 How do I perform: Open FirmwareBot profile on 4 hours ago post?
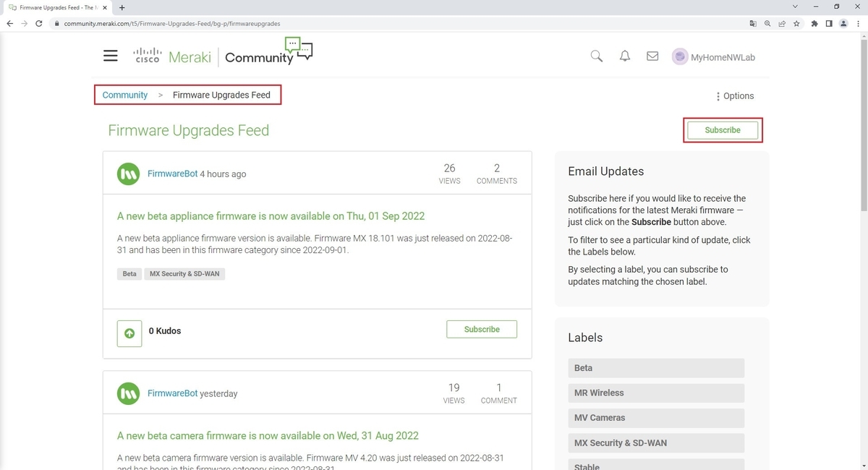click(x=172, y=174)
